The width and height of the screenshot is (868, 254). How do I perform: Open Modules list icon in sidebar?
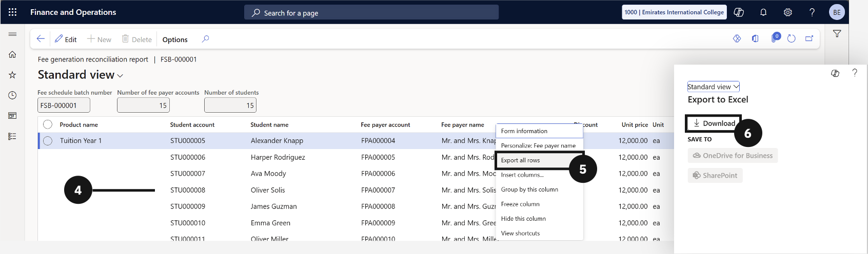(x=12, y=136)
